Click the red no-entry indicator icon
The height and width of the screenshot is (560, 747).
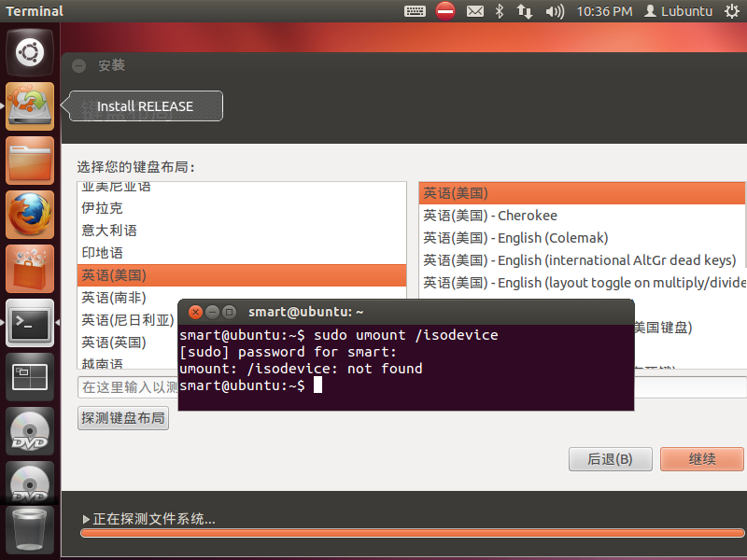tap(445, 11)
